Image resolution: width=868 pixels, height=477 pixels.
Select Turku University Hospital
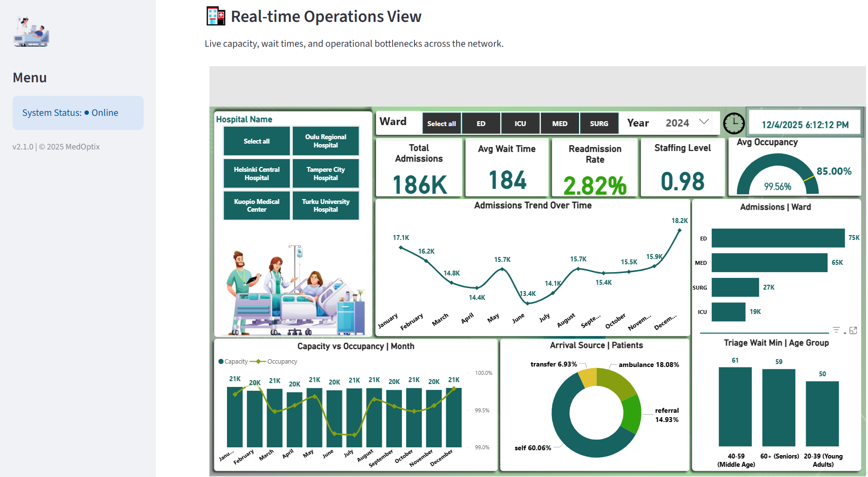(325, 205)
